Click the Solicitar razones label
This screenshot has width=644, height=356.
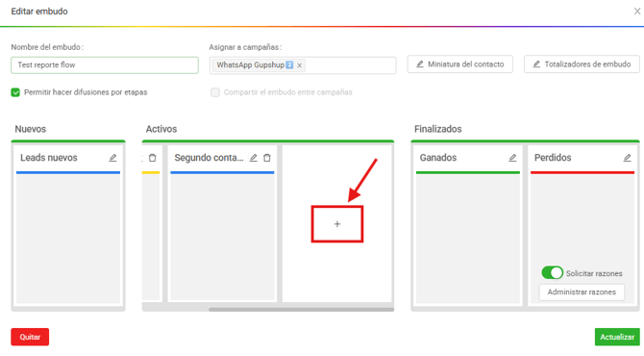[x=594, y=273]
